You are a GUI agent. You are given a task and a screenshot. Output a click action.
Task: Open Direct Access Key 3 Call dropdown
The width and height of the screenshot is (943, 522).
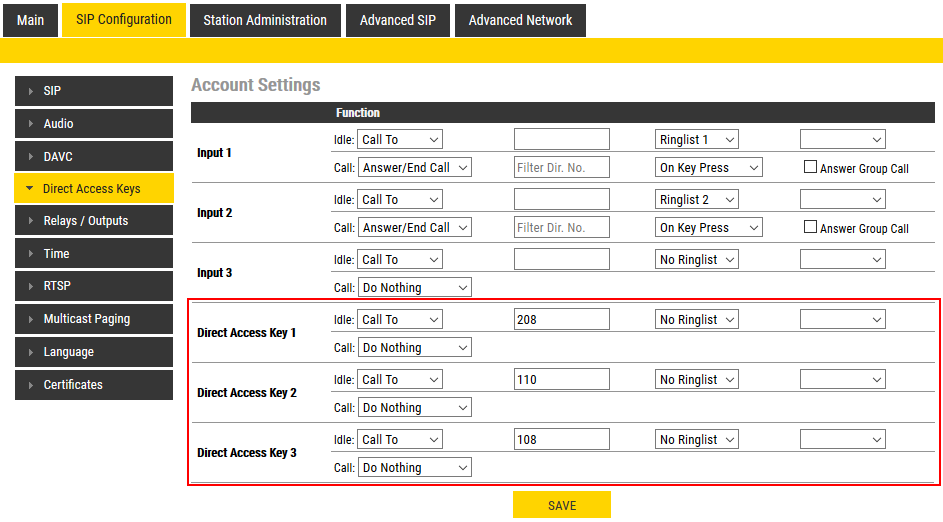415,468
